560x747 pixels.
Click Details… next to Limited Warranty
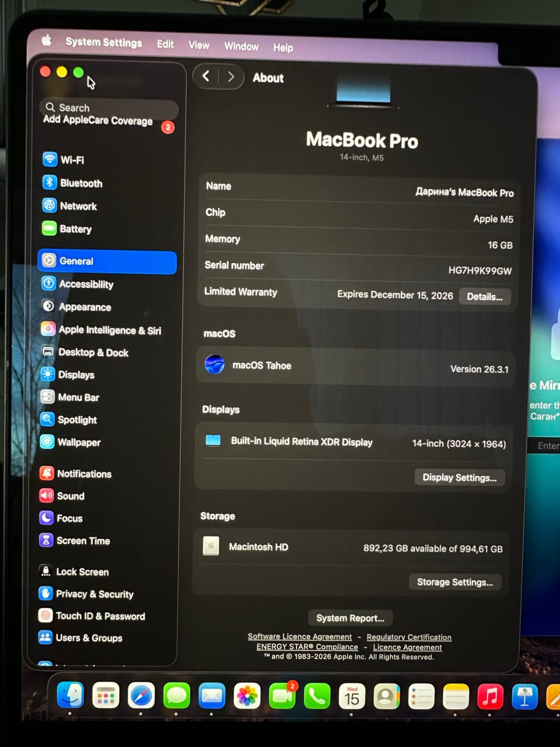click(484, 296)
